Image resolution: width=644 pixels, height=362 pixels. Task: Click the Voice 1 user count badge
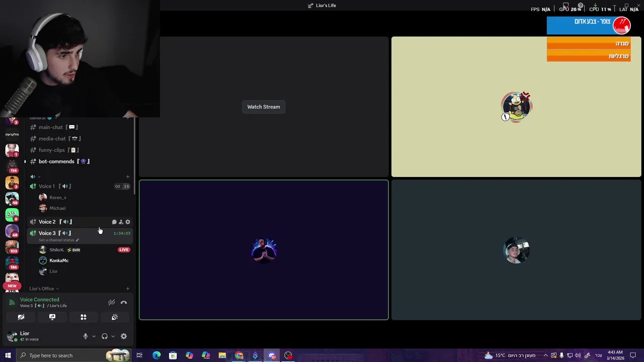click(122, 186)
